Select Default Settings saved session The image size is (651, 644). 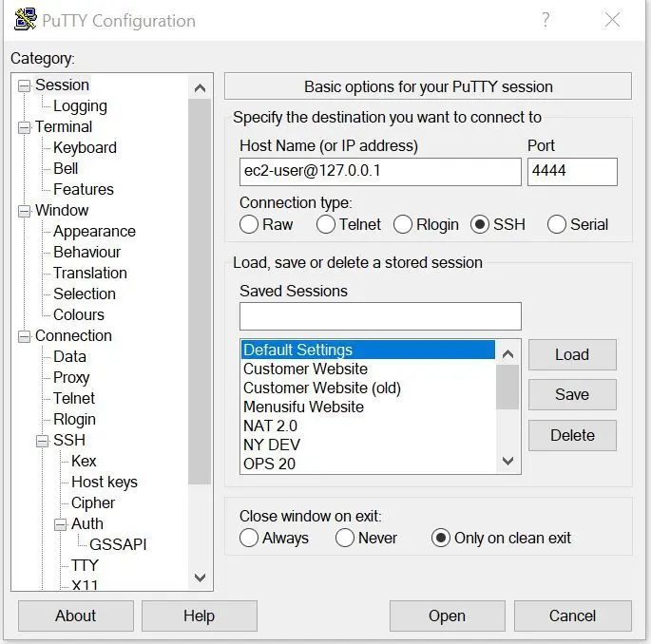368,350
